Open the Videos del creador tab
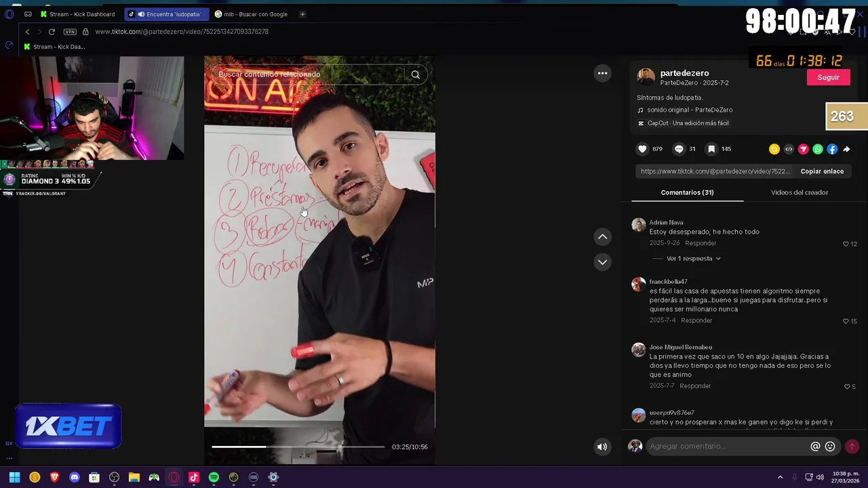Viewport: 868px width, 488px height. (x=800, y=192)
